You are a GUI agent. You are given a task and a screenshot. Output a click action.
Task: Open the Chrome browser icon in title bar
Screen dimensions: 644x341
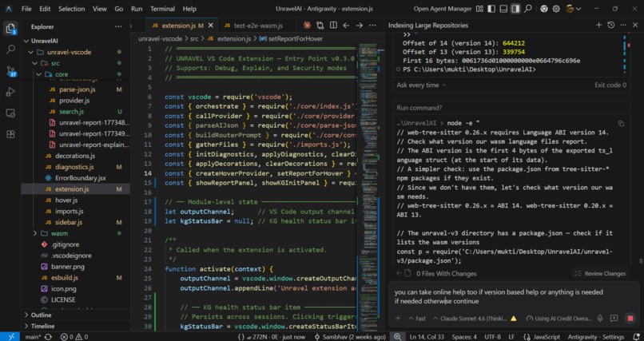pos(544,9)
